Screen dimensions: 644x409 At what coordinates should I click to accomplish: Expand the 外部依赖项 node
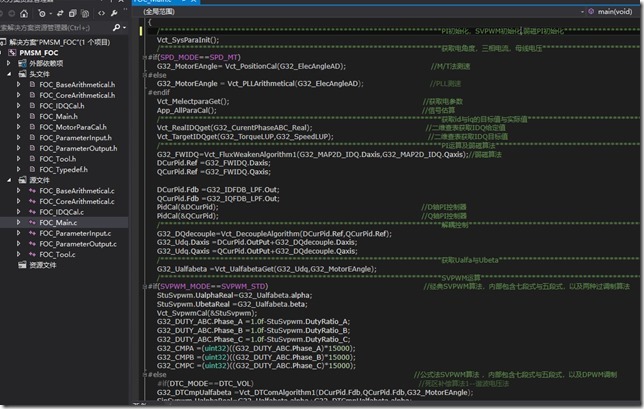pos(9,63)
